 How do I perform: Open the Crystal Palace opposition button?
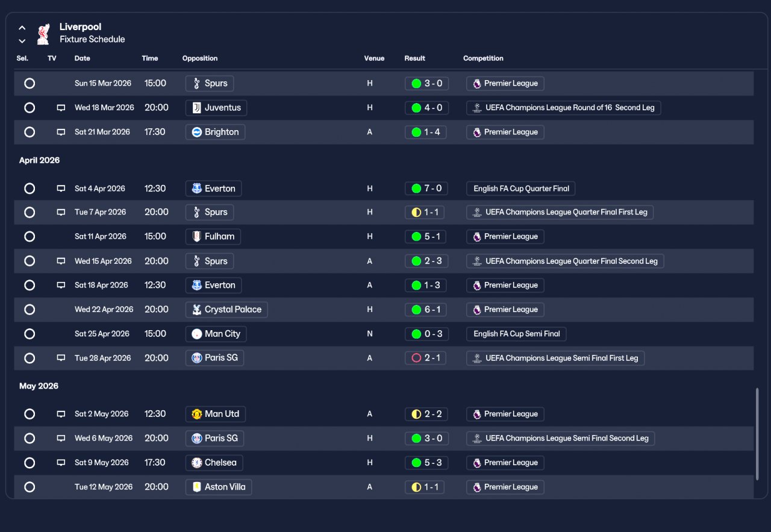click(226, 310)
